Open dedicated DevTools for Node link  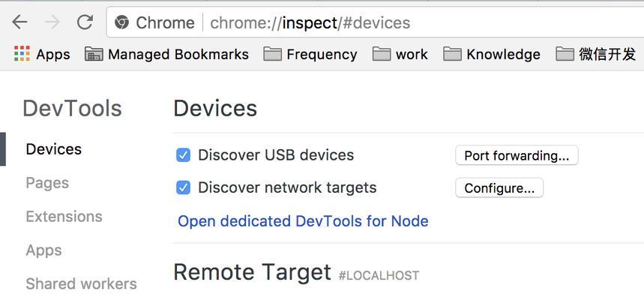click(x=303, y=221)
